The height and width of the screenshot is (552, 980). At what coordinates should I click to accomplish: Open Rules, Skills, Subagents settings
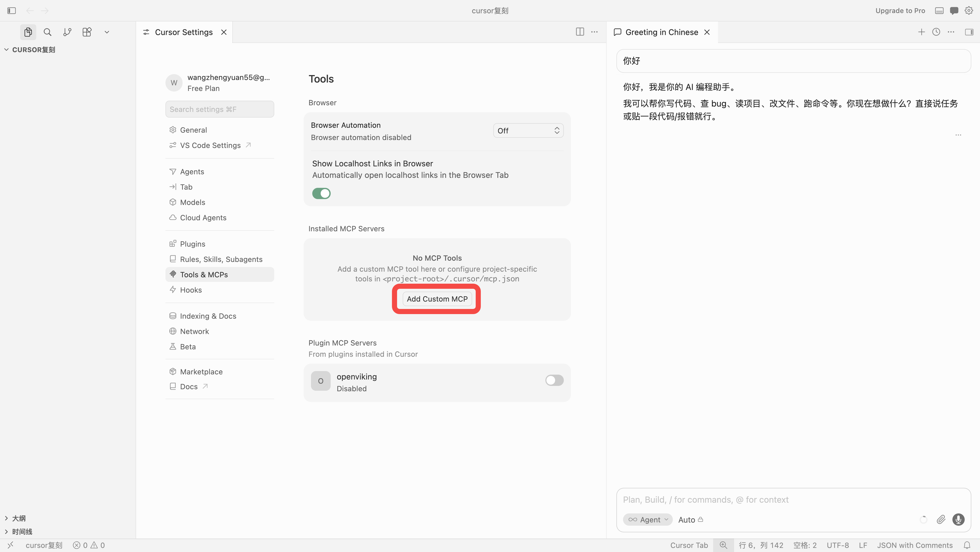tap(220, 259)
